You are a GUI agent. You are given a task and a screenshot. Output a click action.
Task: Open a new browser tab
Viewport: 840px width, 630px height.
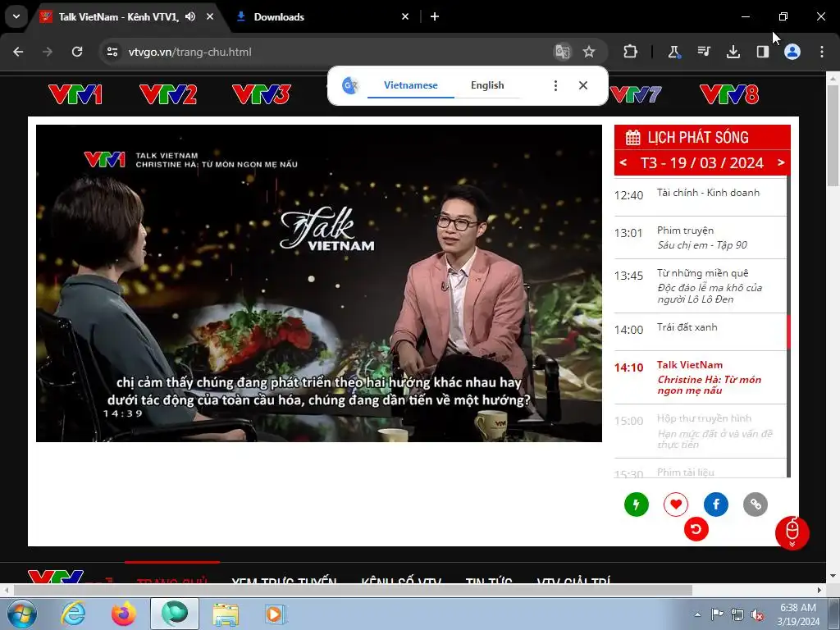[x=435, y=16]
